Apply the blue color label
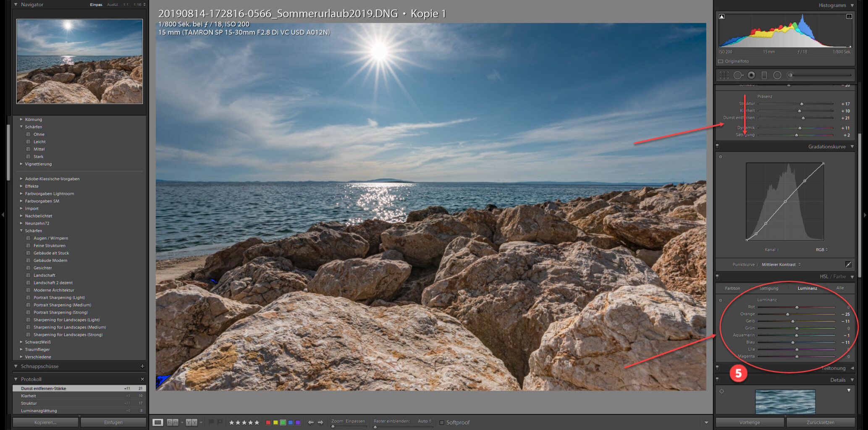 291,422
